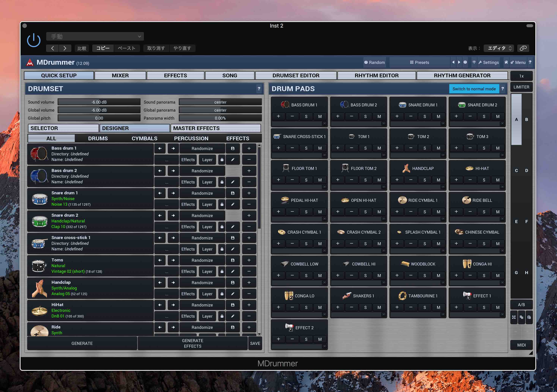Solo the Snare Drum 1 pad
Viewport: 557px width, 392px height.
424,116
